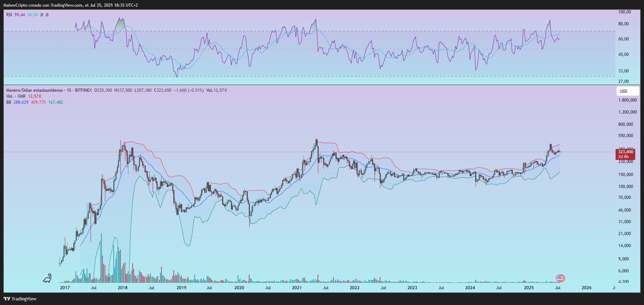Click the 21,000 price axis label
644x305 pixels.
coord(625,234)
